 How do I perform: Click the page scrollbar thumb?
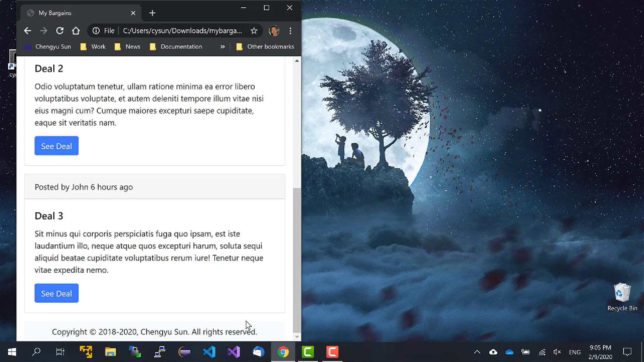click(x=297, y=260)
